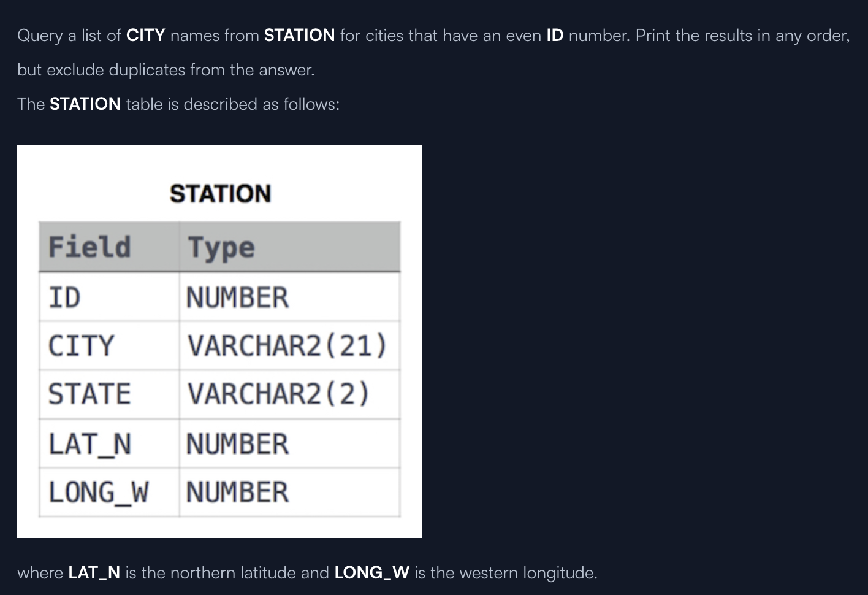Click the LONG_W field cell in the table
The width and height of the screenshot is (868, 595).
click(x=98, y=493)
